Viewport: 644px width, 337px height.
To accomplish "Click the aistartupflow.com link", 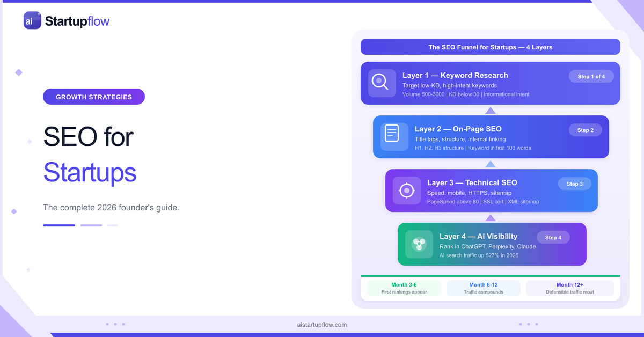I will 321,325.
